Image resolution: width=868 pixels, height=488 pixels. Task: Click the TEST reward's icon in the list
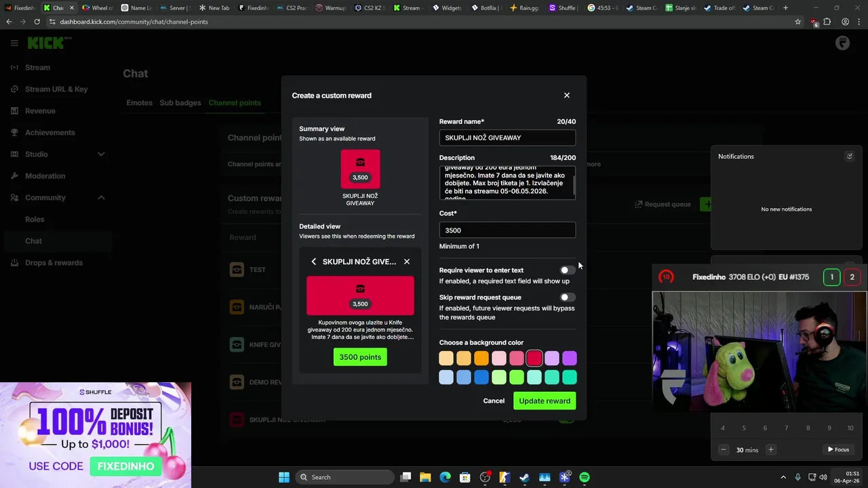point(237,269)
